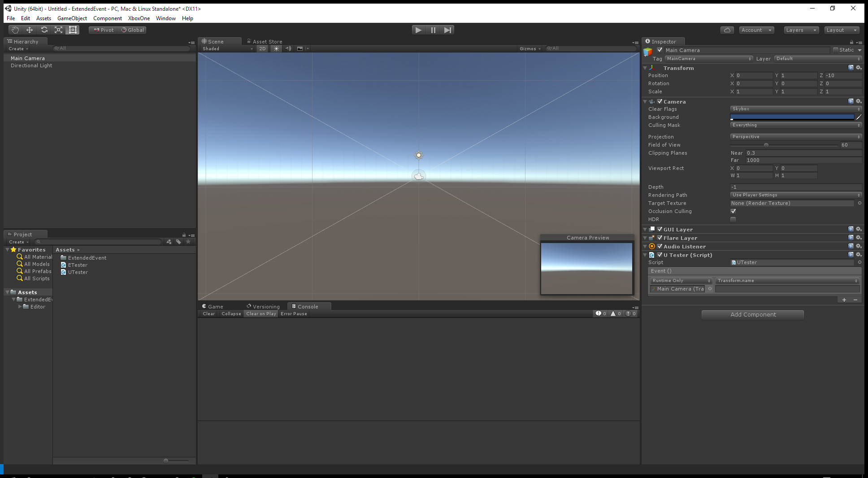Disable Audio Listener component

[660, 246]
